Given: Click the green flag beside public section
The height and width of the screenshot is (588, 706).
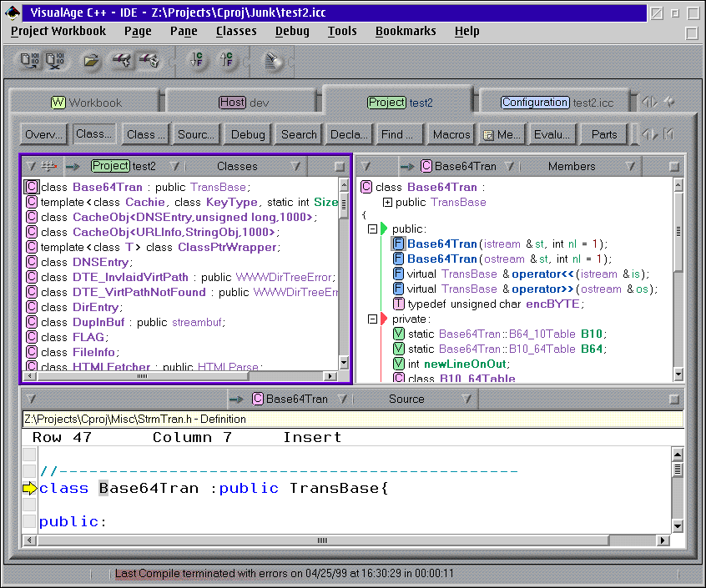Looking at the screenshot, I should pyautogui.click(x=384, y=229).
